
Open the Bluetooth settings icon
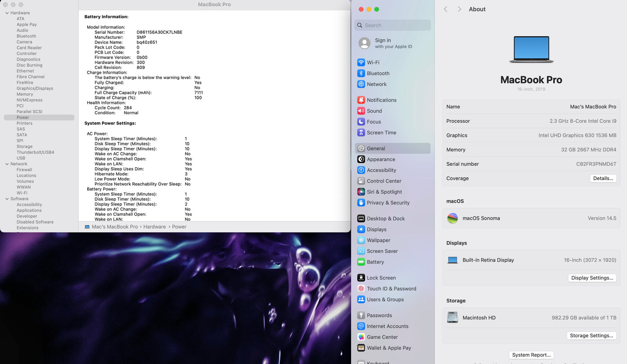coord(361,73)
